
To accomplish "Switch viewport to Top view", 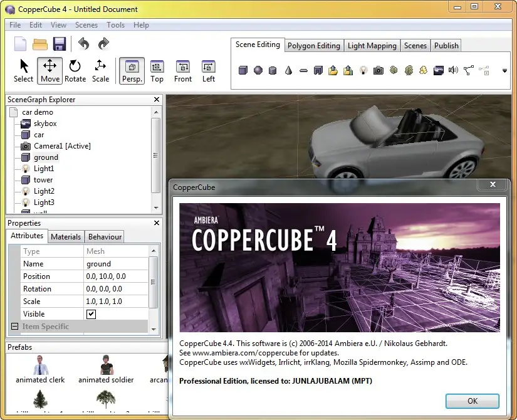I will 157,71.
